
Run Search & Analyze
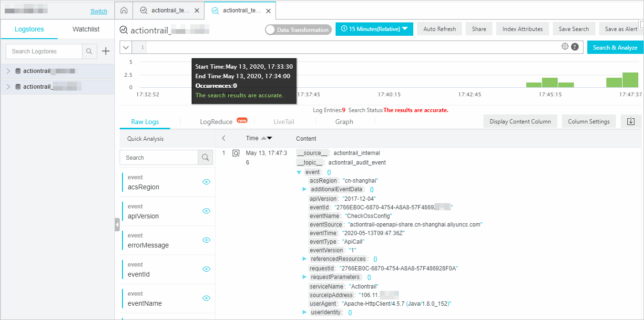[x=615, y=47]
